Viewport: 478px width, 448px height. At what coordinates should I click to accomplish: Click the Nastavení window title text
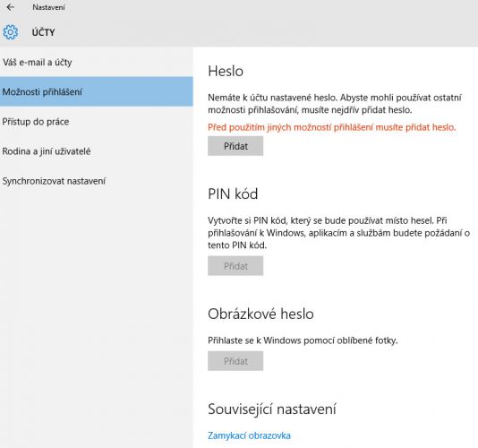coord(48,7)
